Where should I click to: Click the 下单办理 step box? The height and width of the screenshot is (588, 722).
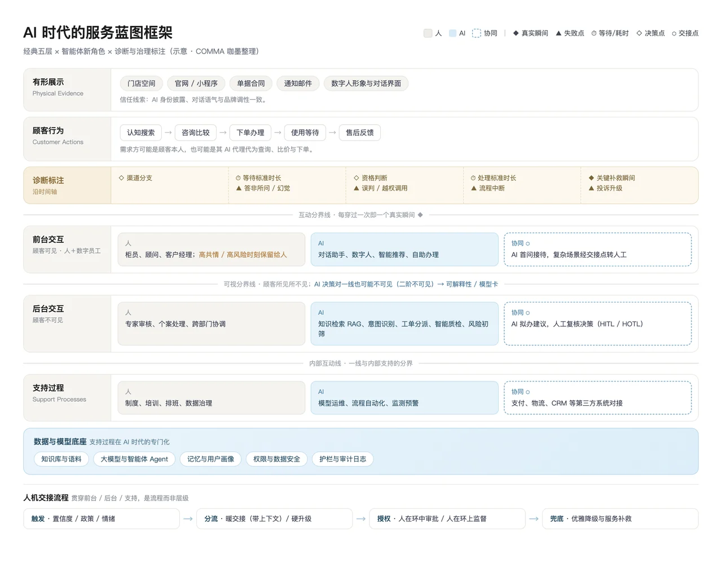pos(250,133)
